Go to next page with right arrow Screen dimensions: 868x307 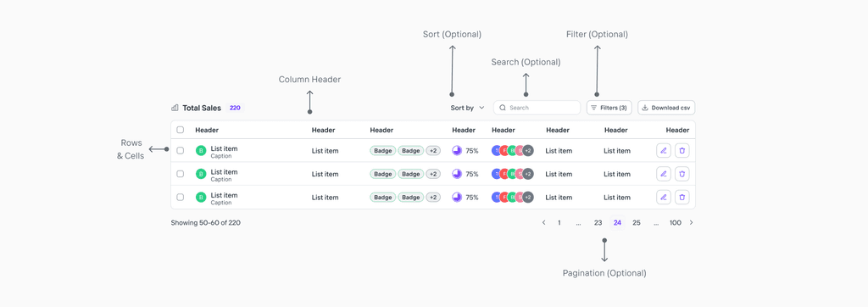[x=691, y=223]
